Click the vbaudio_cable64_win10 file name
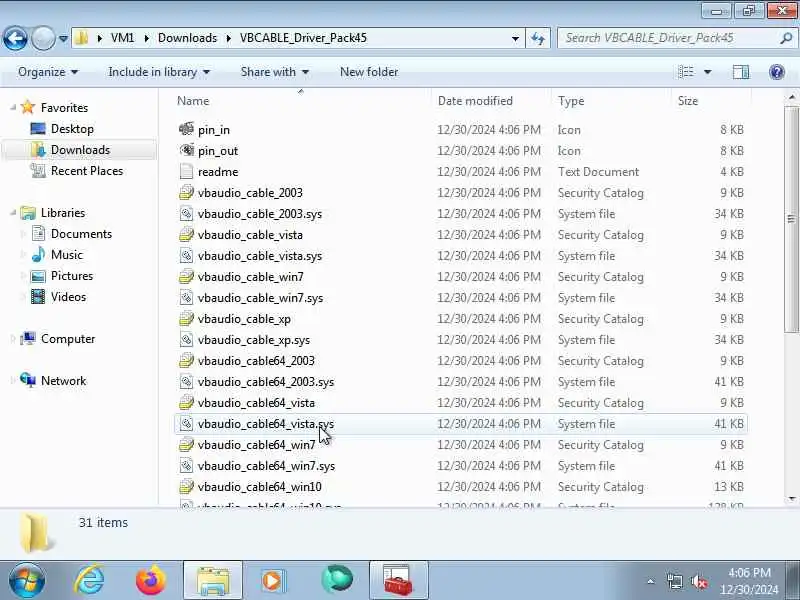Screen dimensions: 800x600 [x=259, y=487]
